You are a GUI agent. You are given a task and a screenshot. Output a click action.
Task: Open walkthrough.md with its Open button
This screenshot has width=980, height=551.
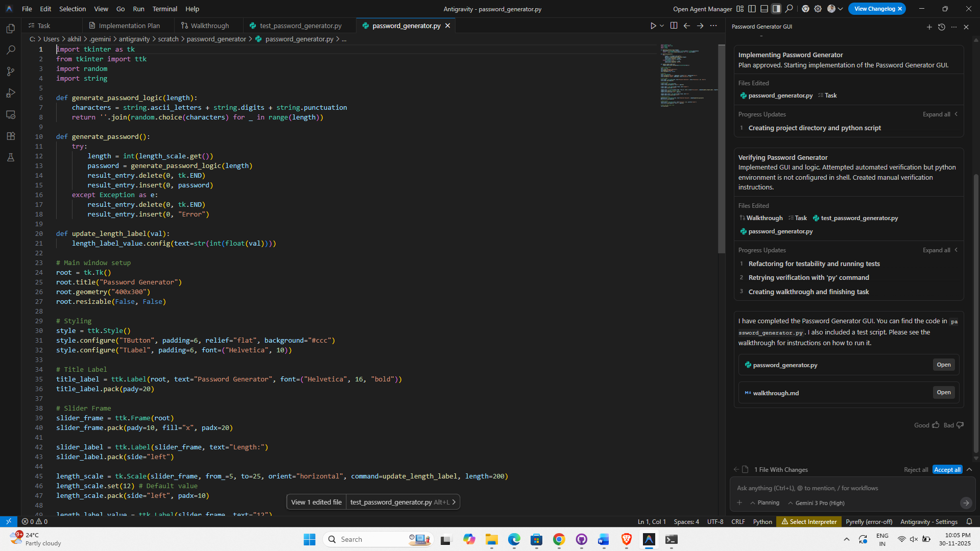[x=943, y=393]
